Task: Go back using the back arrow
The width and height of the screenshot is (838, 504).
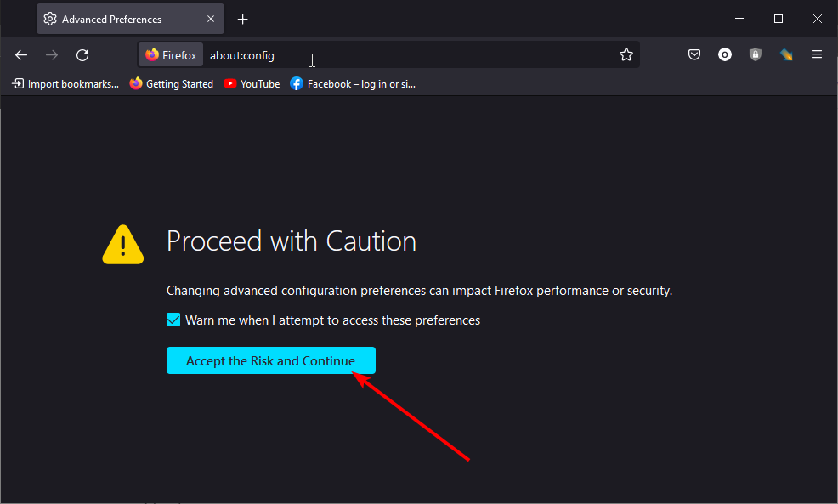Action: tap(21, 55)
